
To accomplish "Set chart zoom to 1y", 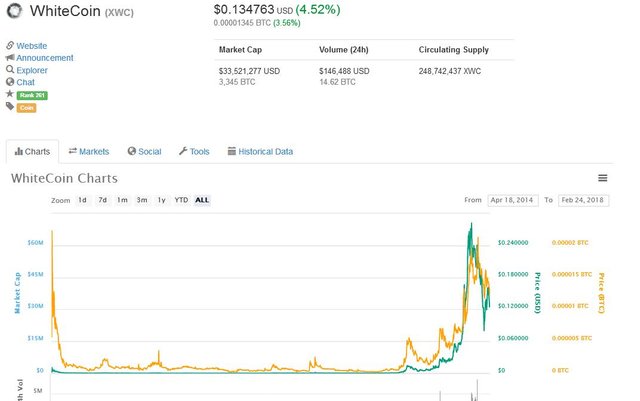I will tap(162, 200).
